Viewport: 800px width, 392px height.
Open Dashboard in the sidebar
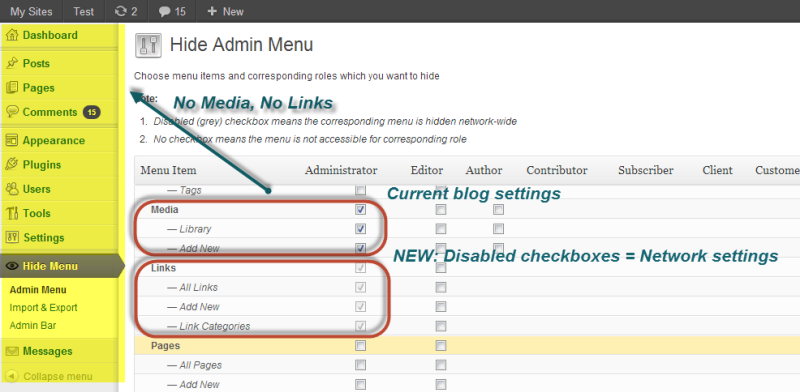tap(50, 35)
